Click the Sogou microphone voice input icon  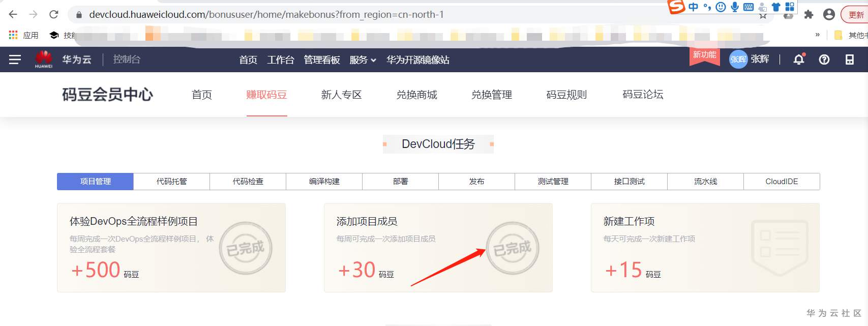735,7
